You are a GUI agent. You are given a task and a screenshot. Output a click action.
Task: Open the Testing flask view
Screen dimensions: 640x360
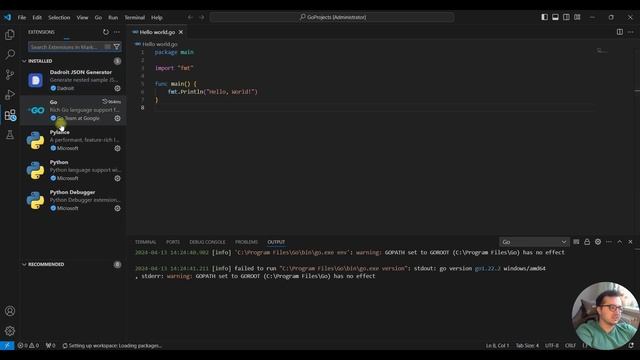pyautogui.click(x=10, y=135)
